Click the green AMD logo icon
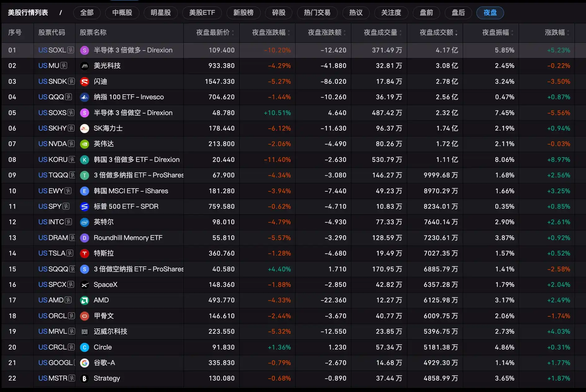Screen dimensions: 586x392 84,300
